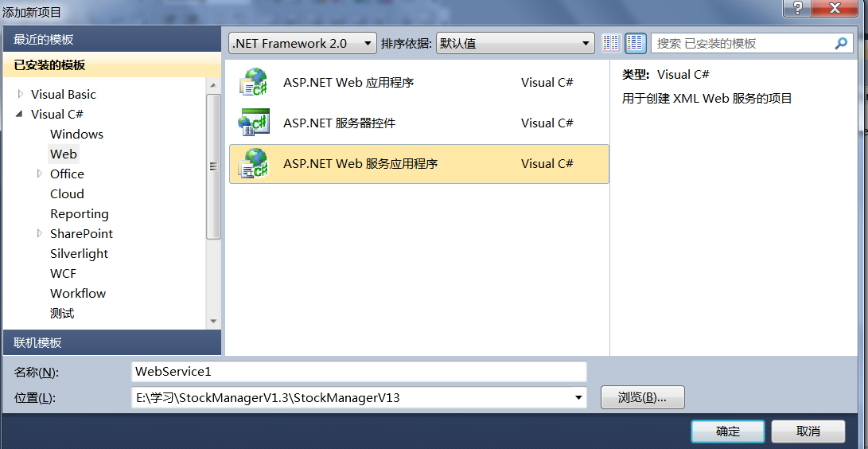
Task: Click the tree scrollbar thumb
Action: (213, 166)
